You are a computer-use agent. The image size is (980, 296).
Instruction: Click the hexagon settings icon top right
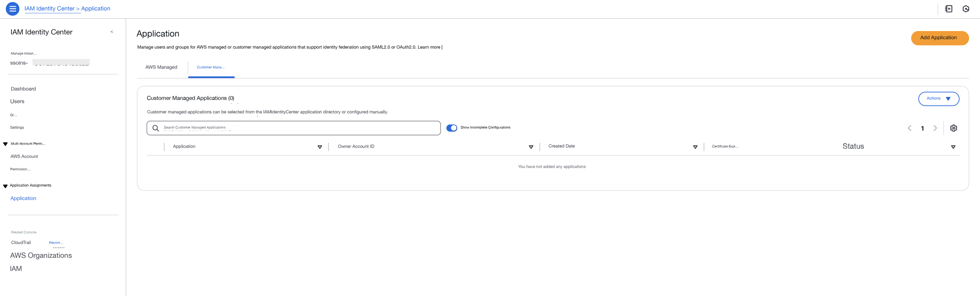click(x=966, y=9)
